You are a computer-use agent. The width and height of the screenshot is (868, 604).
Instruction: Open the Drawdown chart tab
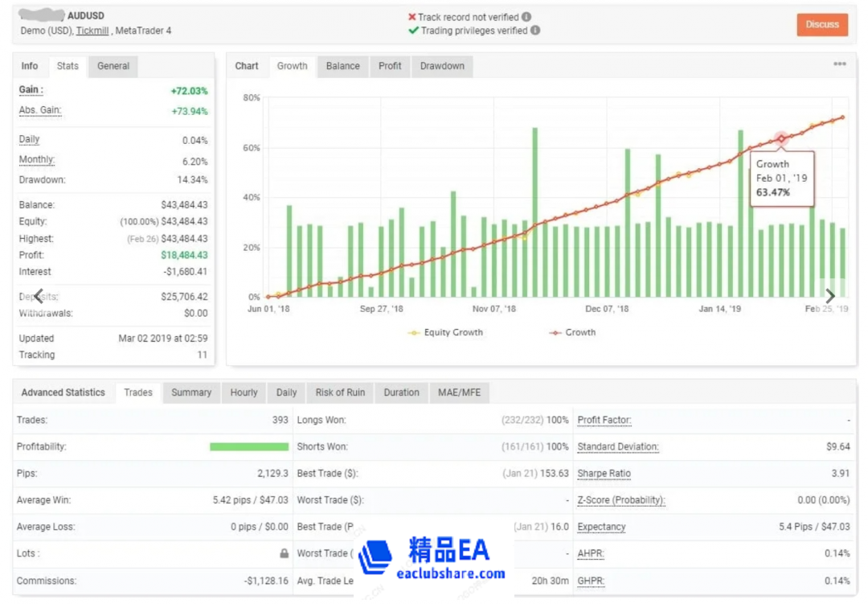442,66
